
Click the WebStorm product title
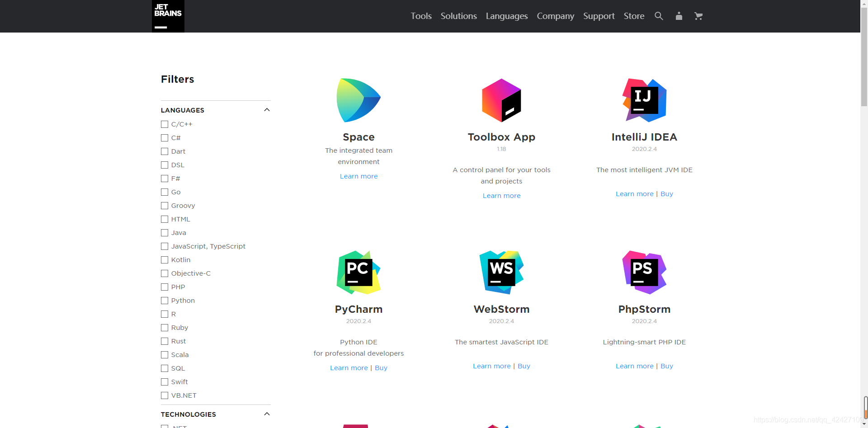(x=502, y=309)
